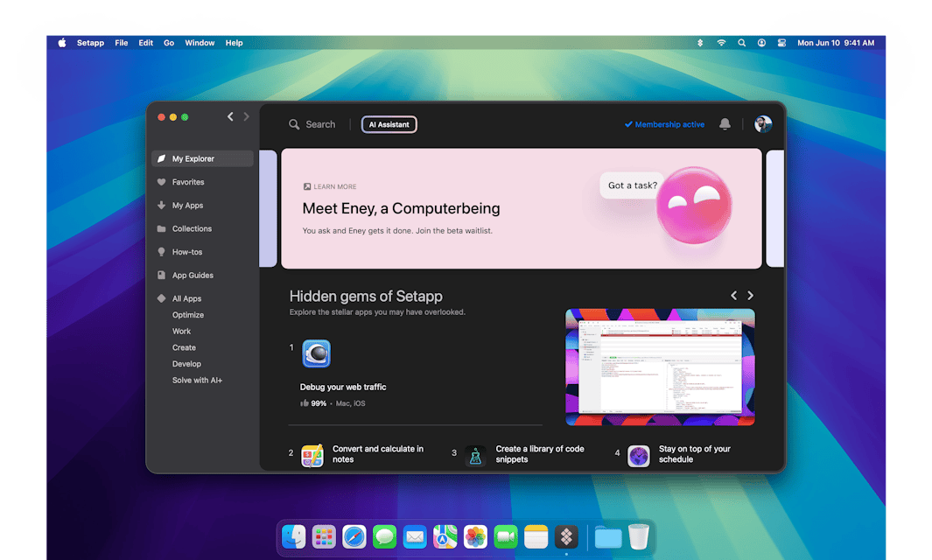The width and height of the screenshot is (932, 560).
Task: Click the Membership active status
Action: pyautogui.click(x=664, y=124)
